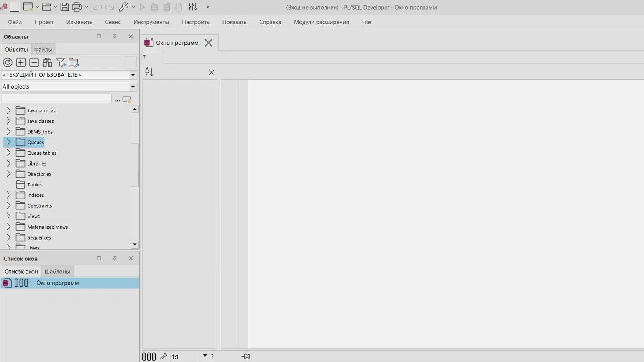
Task: Open the Сеанс menu
Action: point(113,22)
